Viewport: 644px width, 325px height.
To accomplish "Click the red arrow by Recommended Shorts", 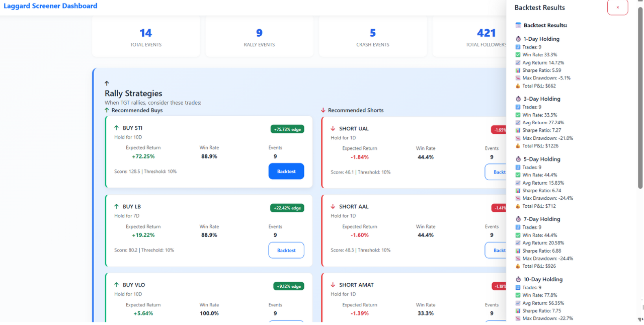I will point(323,110).
